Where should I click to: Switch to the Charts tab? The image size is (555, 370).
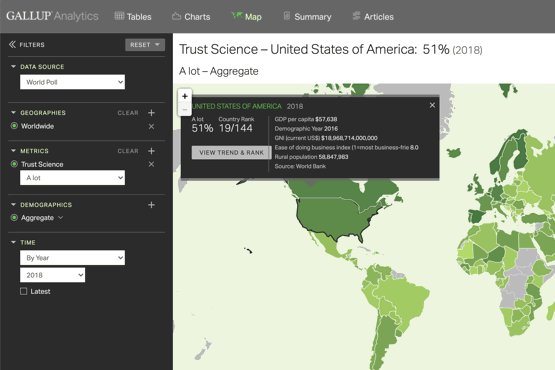191,17
